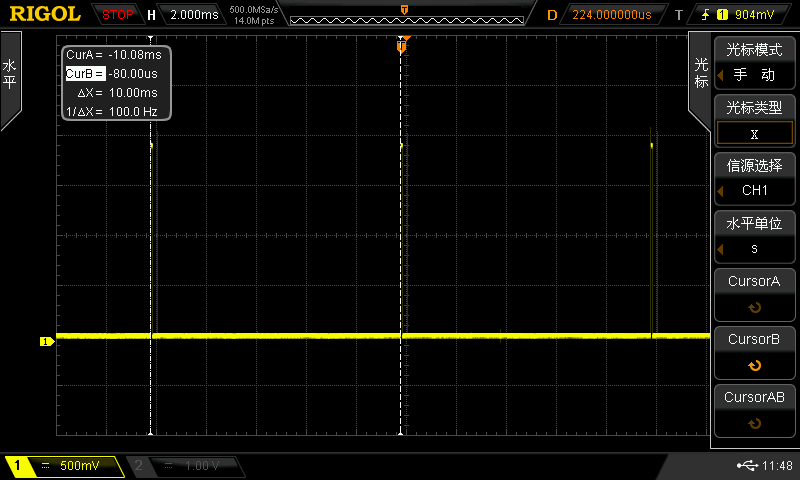Click the highlighted CurB readout label

pos(85,74)
